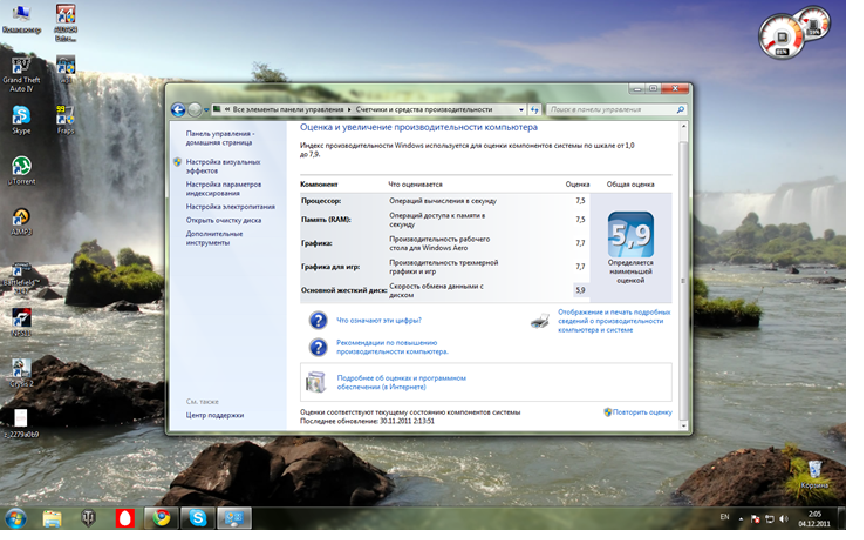
Task: Go back with the blue back arrow
Action: point(178,110)
